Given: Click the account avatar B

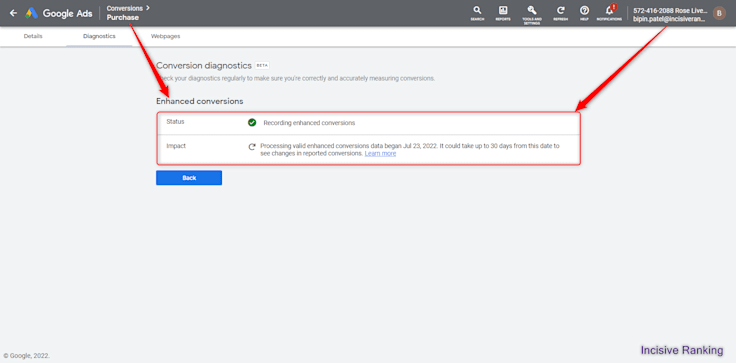Looking at the screenshot, I should coord(719,13).
